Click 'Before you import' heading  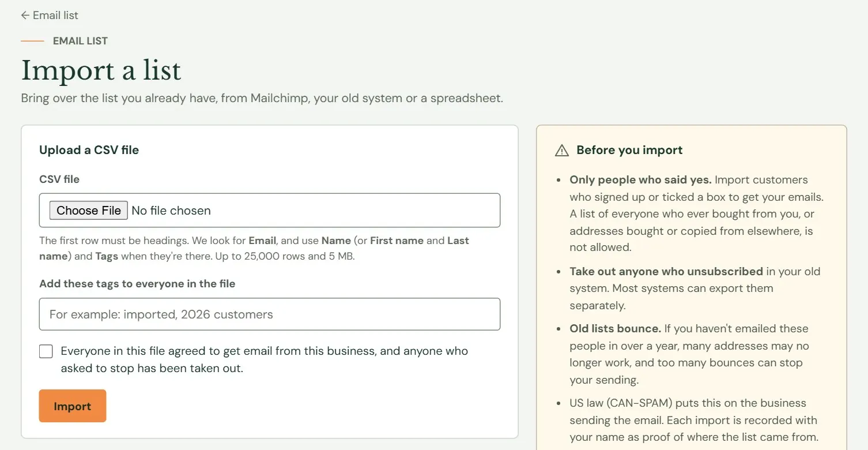629,150
